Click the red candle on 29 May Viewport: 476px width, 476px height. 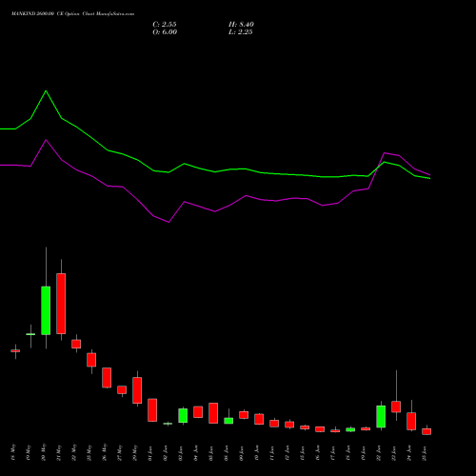coord(137,390)
